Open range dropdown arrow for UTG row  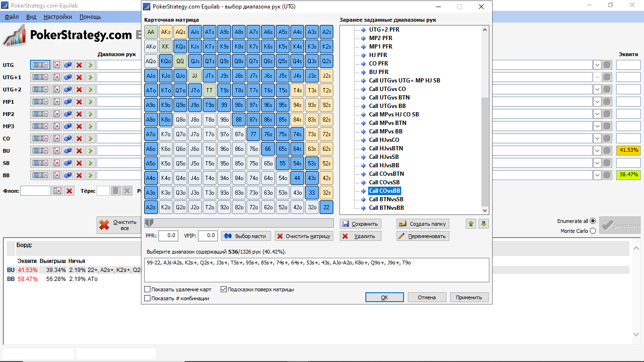(597, 65)
